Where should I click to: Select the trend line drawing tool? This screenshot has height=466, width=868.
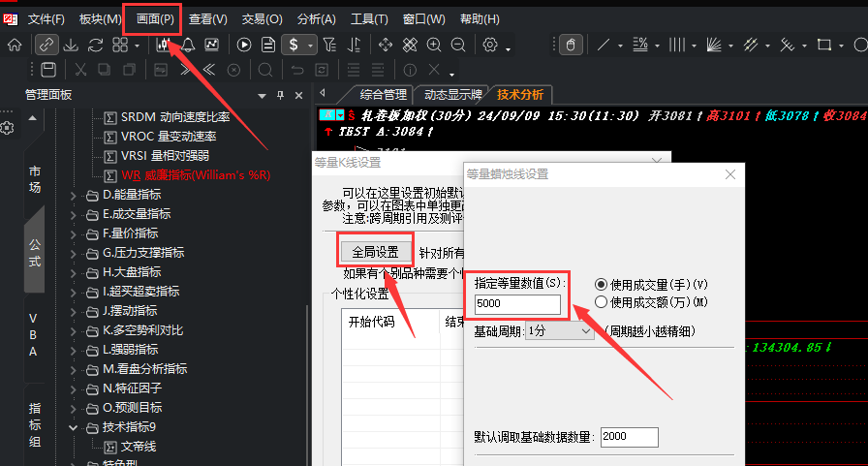604,45
